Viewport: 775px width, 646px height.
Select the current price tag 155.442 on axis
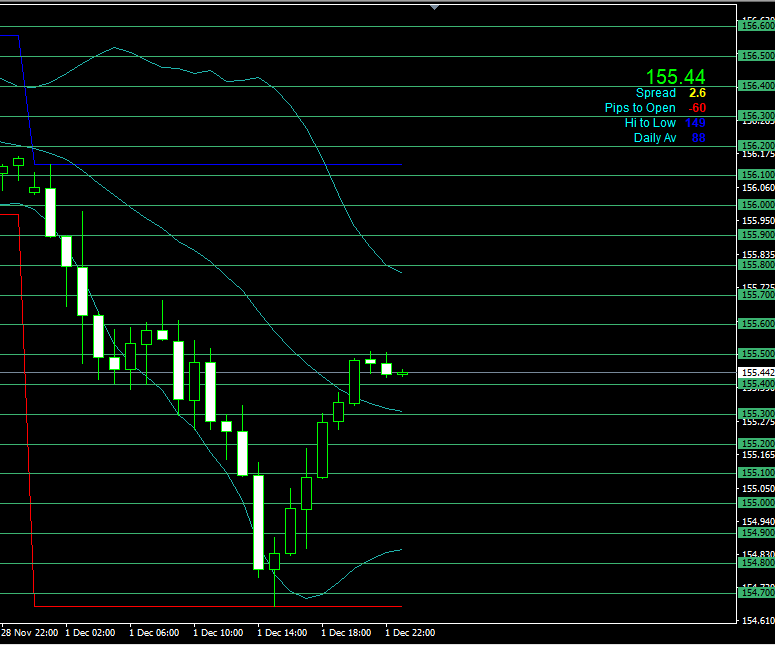pyautogui.click(x=756, y=372)
